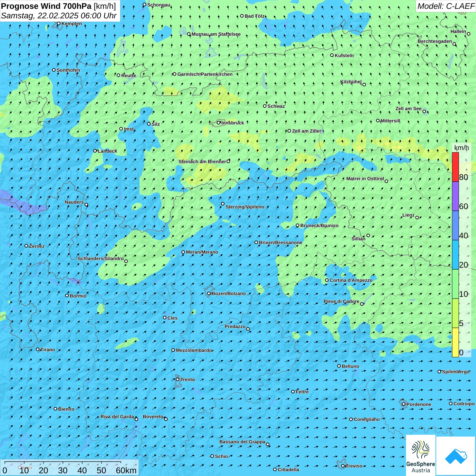Viewport: 476px width, 476px height.
Task: Click the Lienz location marker
Action: tap(417, 217)
